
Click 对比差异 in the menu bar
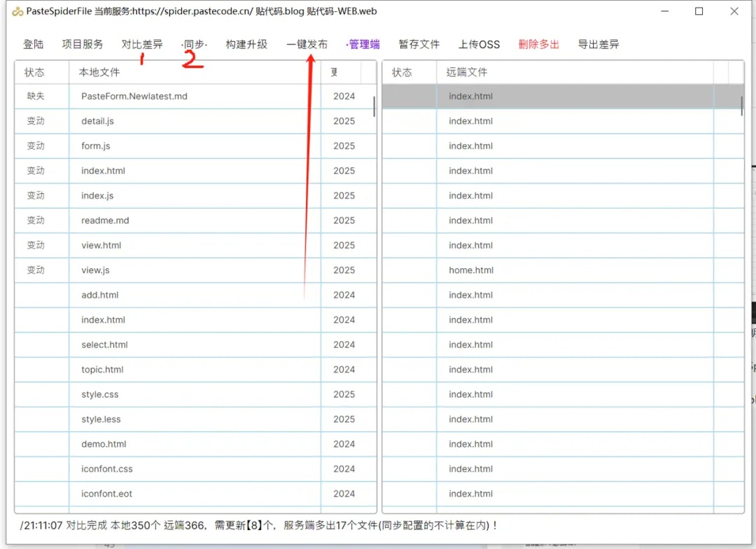141,44
